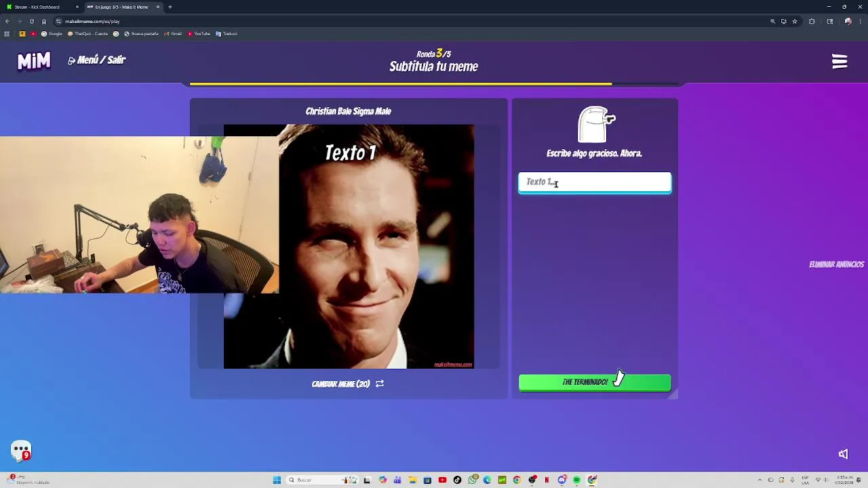Open YouTube app in the taskbar
Image resolution: width=868 pixels, height=488 pixels.
click(442, 480)
